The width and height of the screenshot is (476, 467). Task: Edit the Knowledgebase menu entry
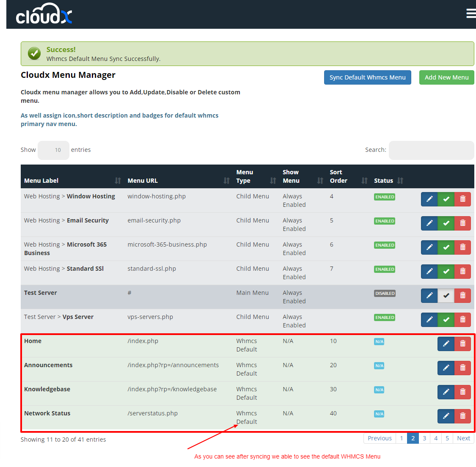pos(446,392)
